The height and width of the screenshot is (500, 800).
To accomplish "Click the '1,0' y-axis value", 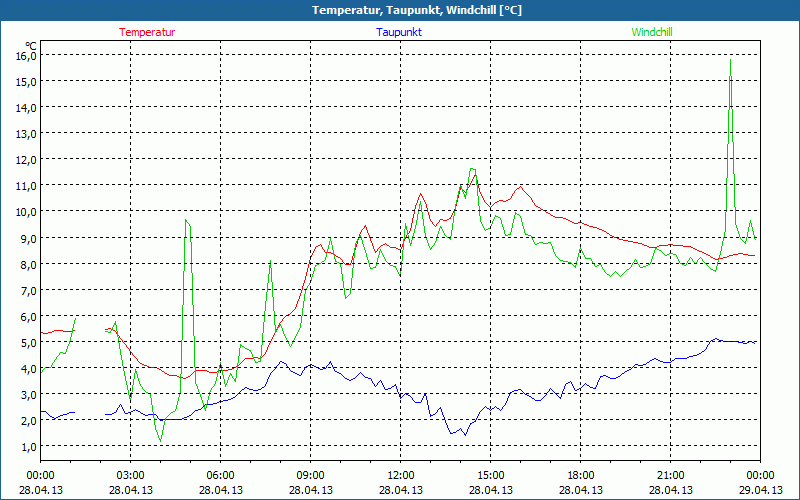I will (x=28, y=447).
